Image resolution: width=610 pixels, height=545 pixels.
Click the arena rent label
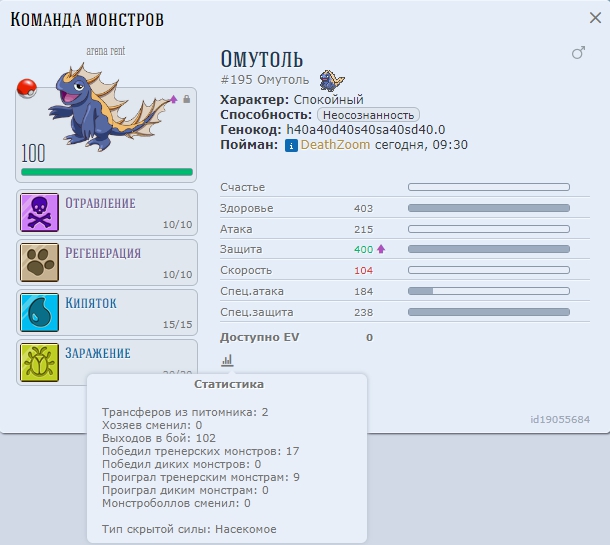pos(106,51)
